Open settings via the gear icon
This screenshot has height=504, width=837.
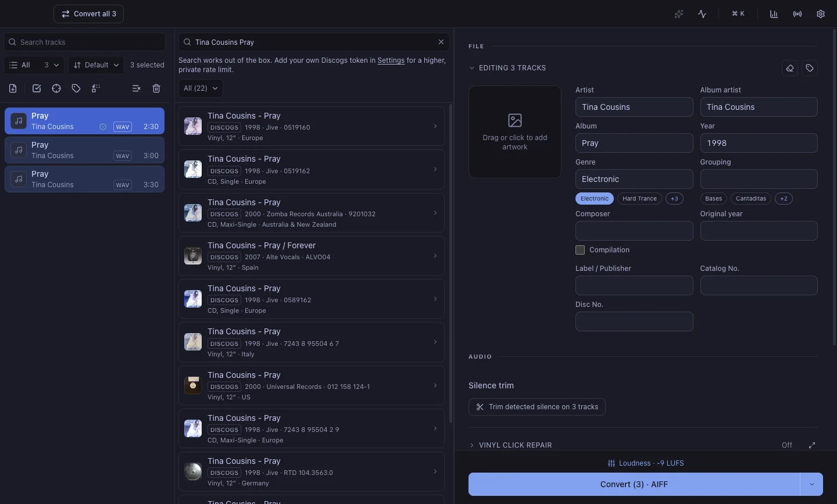(x=821, y=14)
